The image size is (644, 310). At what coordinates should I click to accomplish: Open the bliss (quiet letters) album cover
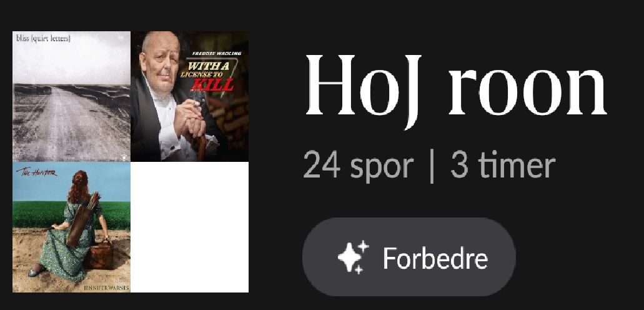click(71, 96)
